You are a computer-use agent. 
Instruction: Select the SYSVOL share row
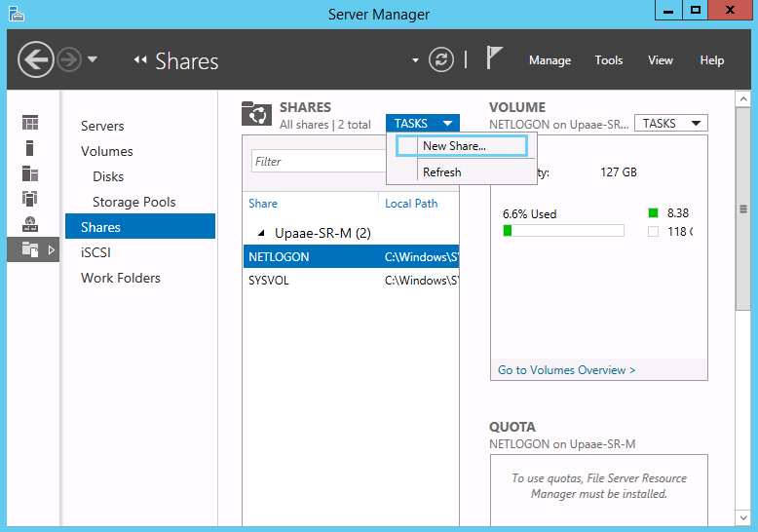click(x=352, y=280)
